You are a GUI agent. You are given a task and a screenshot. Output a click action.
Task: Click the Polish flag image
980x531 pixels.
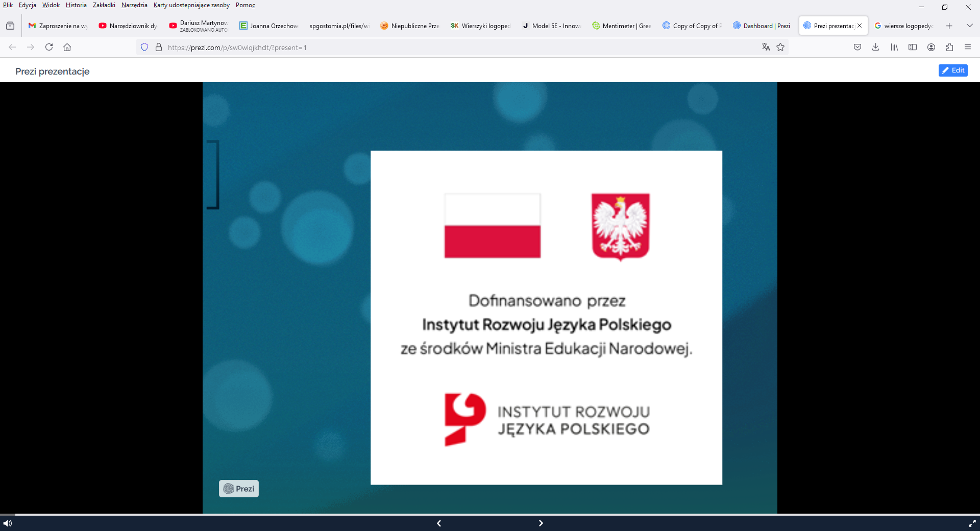pyautogui.click(x=493, y=226)
